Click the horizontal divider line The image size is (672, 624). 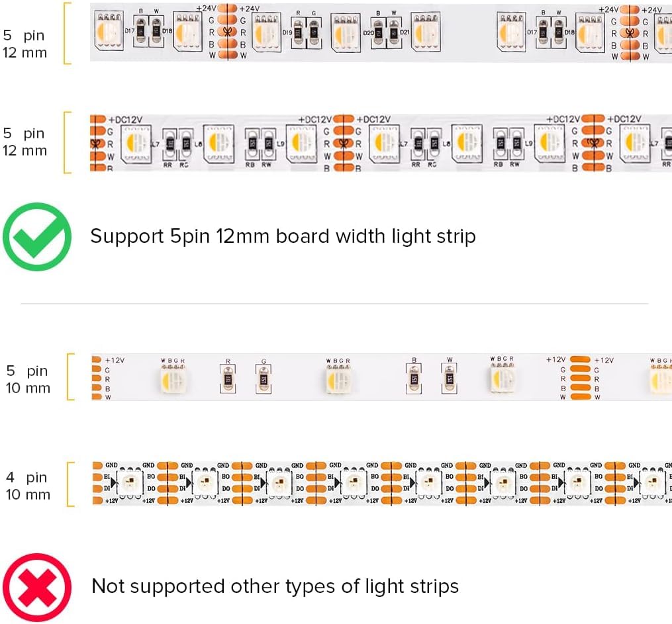coord(334,304)
